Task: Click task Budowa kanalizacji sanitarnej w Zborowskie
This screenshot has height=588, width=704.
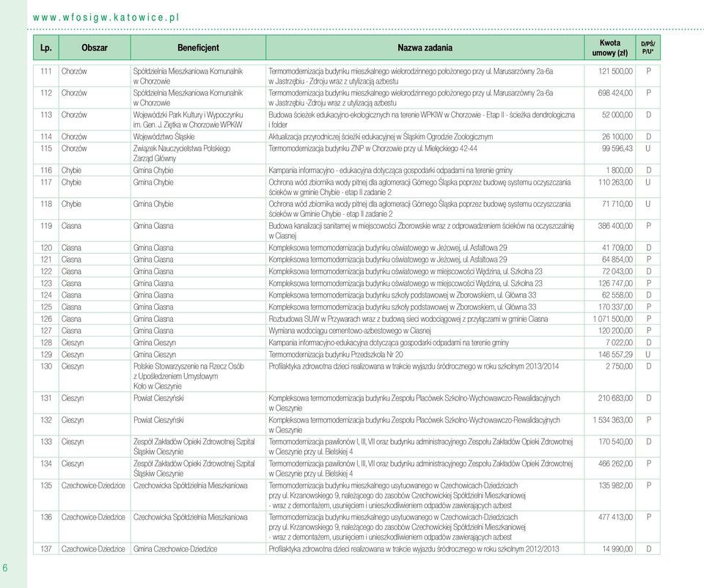Action: [421, 231]
